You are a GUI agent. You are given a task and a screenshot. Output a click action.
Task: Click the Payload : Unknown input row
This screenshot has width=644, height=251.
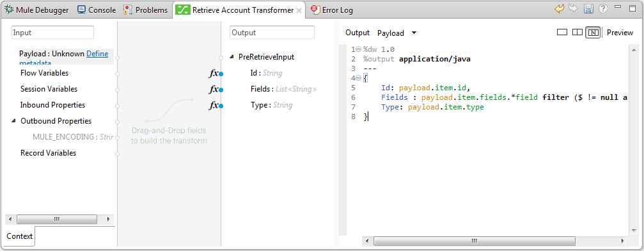click(66, 56)
